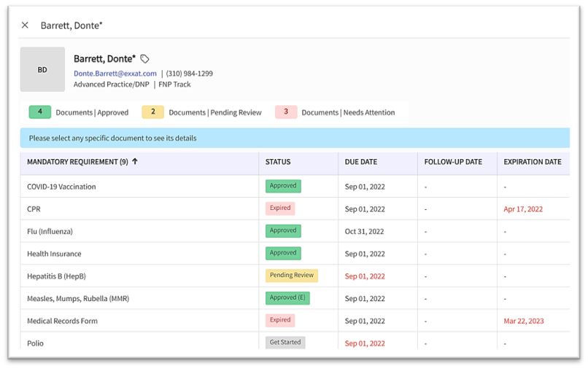This screenshot has width=588, height=369.
Task: Click Pending Review badge for Hepatitis B
Action: (x=292, y=276)
